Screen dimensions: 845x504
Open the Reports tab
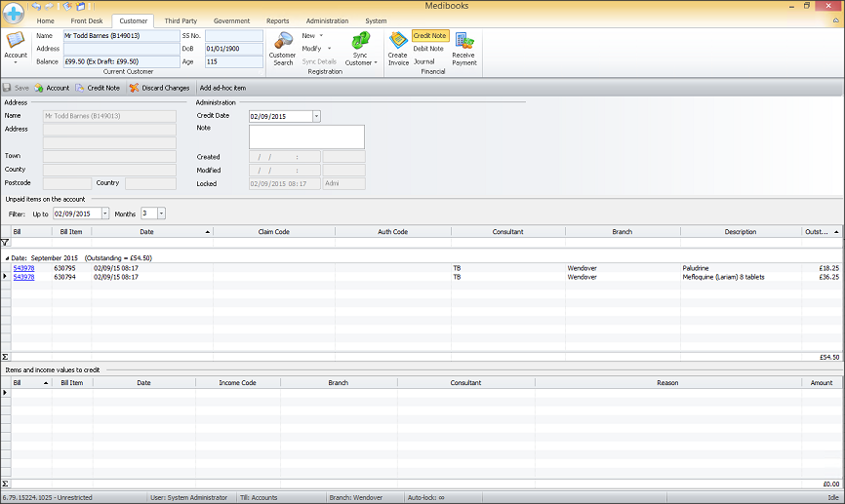click(x=277, y=20)
